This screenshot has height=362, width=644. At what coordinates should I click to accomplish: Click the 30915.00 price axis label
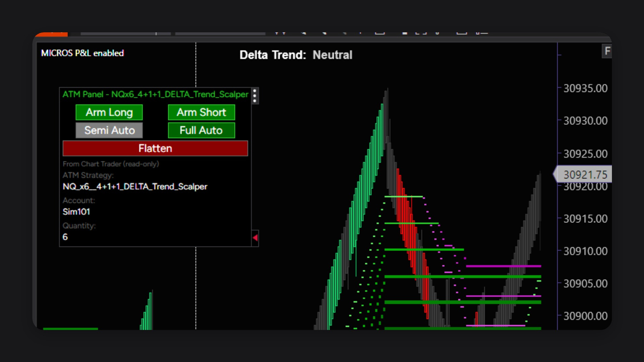[x=585, y=219]
